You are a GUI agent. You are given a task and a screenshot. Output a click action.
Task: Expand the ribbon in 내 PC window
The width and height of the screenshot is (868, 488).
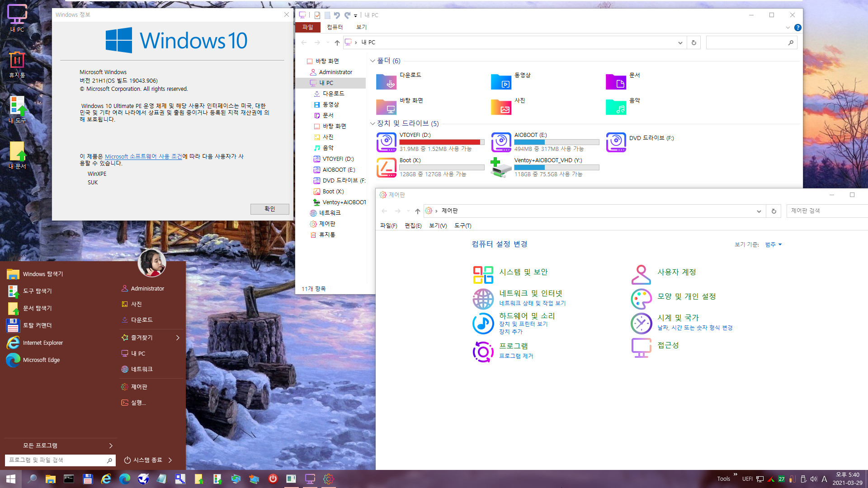point(788,28)
